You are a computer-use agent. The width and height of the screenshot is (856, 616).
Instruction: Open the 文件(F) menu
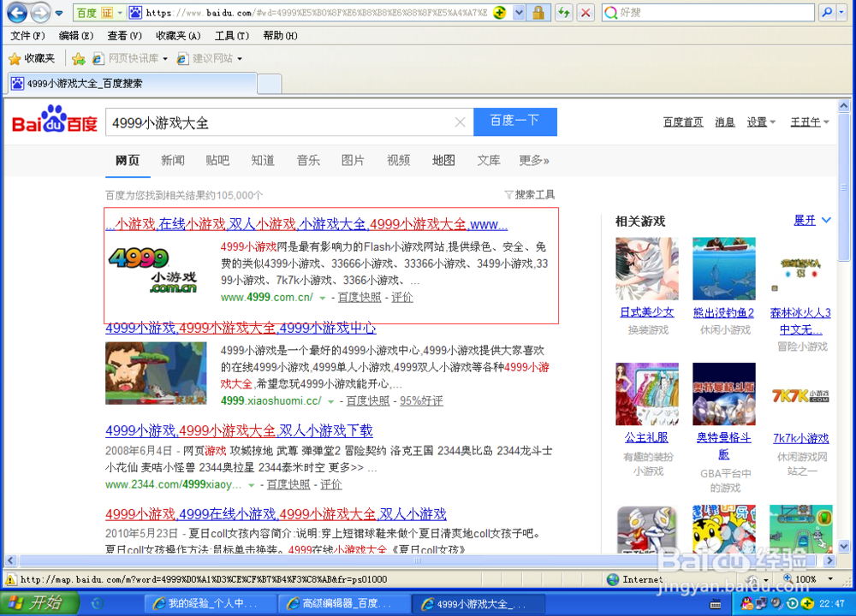coord(27,35)
